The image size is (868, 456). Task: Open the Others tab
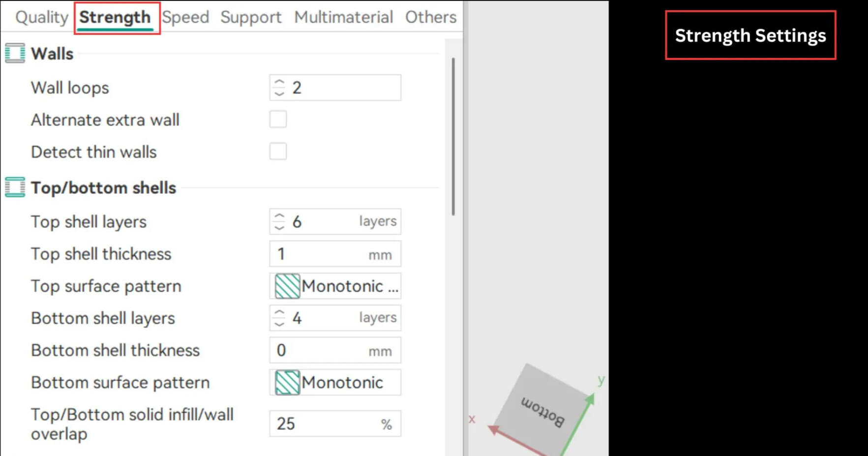pos(431,17)
